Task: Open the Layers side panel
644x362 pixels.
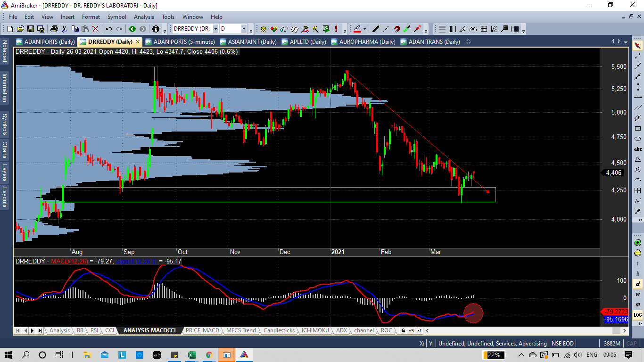Action: click(5, 173)
